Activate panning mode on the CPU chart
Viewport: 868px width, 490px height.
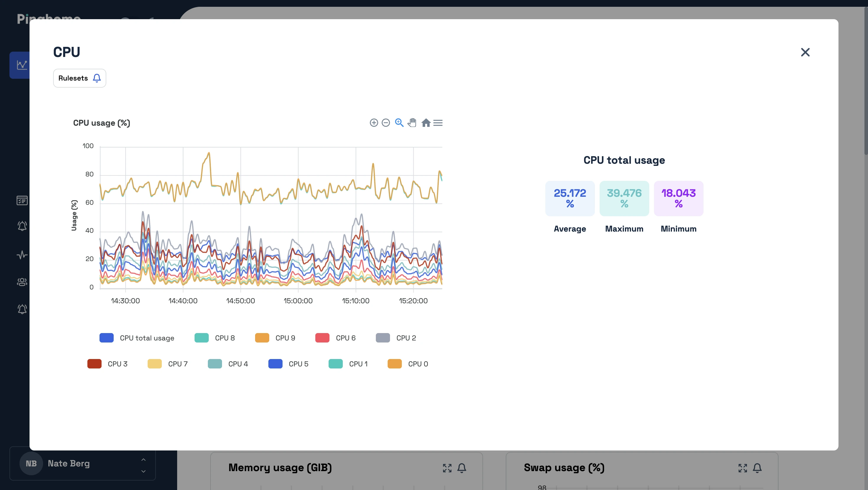coord(412,123)
